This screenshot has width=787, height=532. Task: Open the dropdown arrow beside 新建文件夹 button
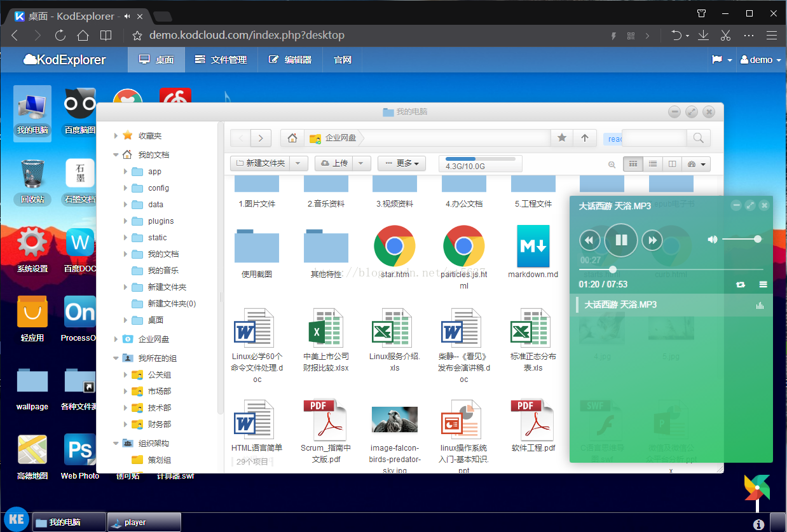coord(299,163)
